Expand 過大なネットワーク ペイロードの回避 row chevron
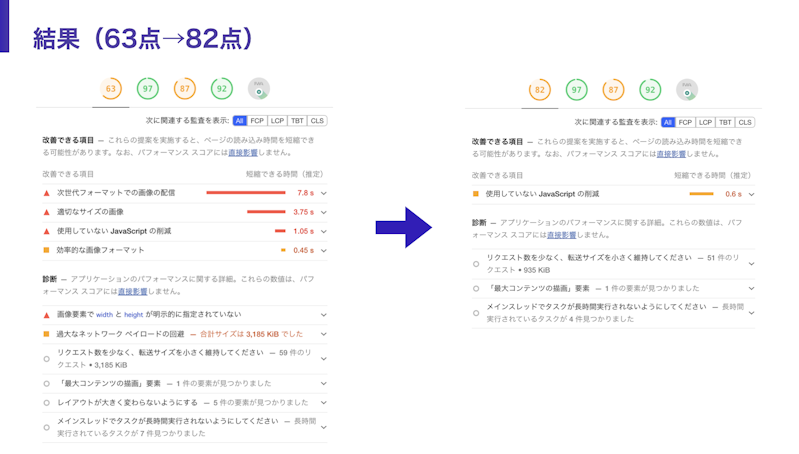This screenshot has width=799, height=454. coord(323,334)
